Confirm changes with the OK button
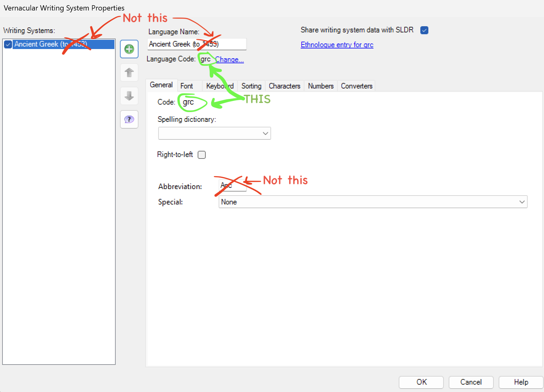Screen dimensions: 544x392 (421, 382)
